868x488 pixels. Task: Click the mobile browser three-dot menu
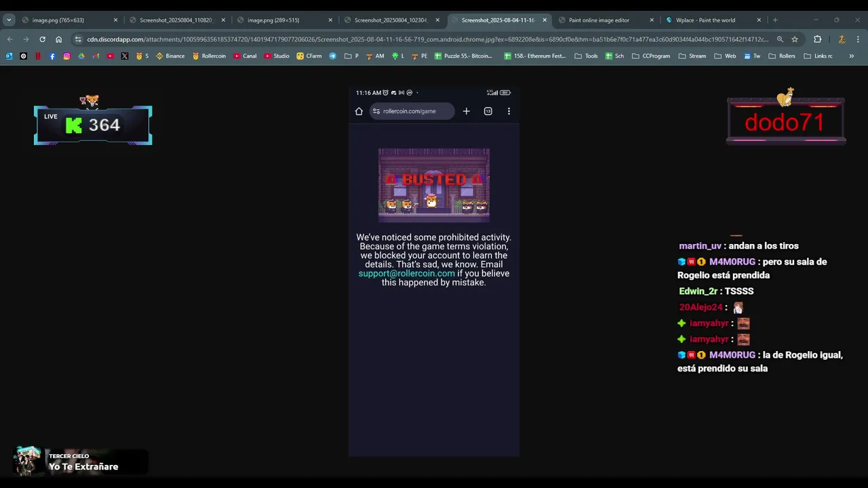[509, 111]
